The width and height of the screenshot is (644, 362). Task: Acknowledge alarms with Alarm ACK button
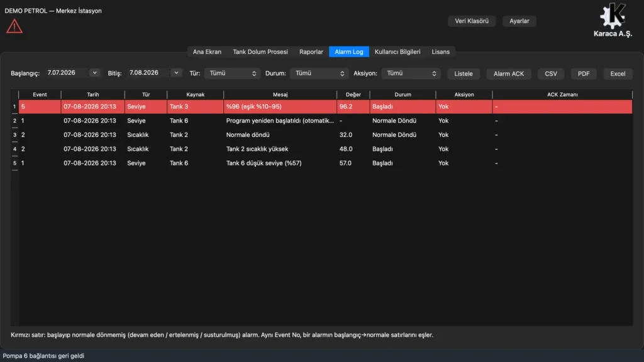508,74
